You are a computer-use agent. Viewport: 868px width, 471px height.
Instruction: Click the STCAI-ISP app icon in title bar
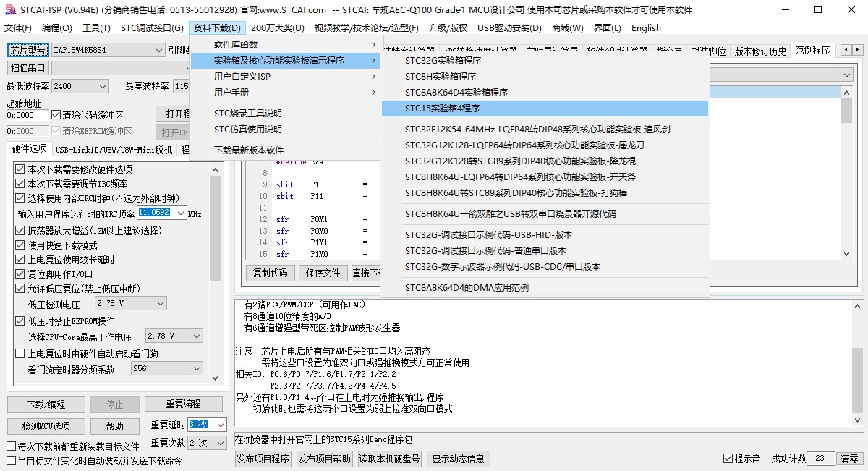point(9,9)
